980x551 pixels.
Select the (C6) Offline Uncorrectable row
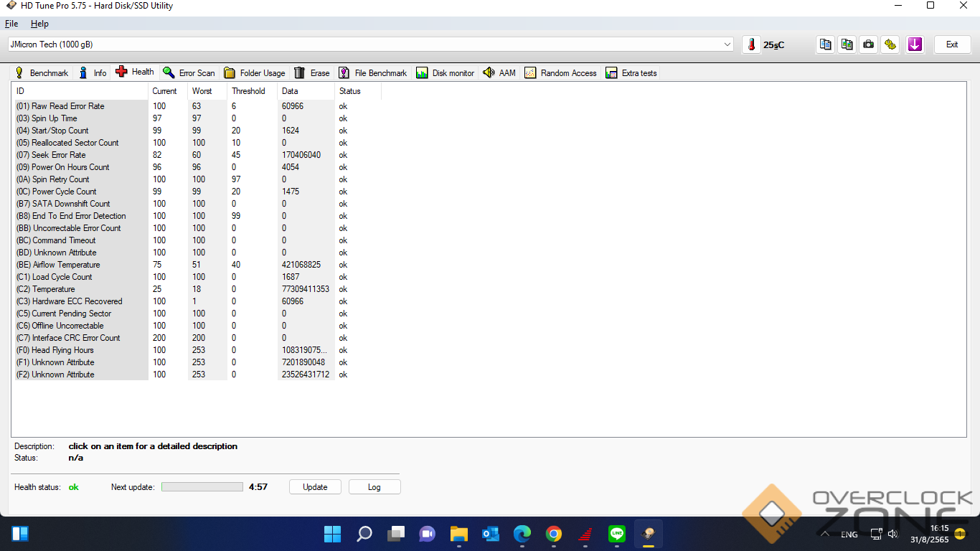coord(197,326)
